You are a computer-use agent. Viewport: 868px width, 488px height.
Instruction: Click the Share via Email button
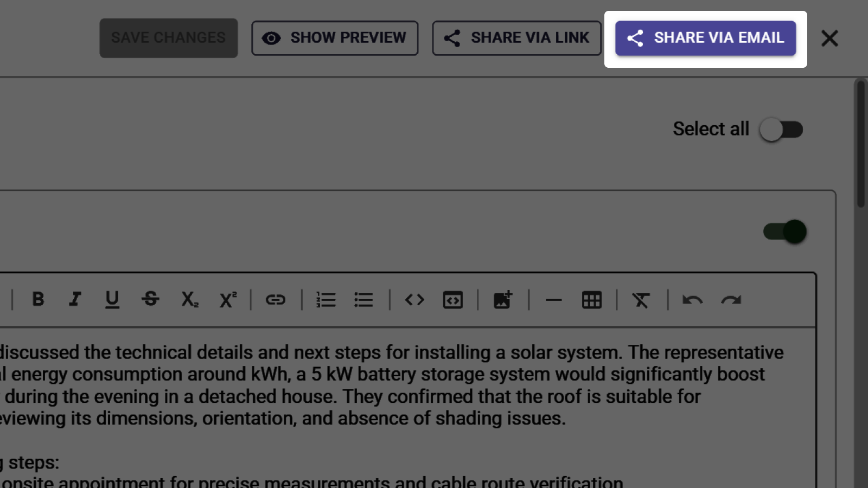(x=705, y=38)
